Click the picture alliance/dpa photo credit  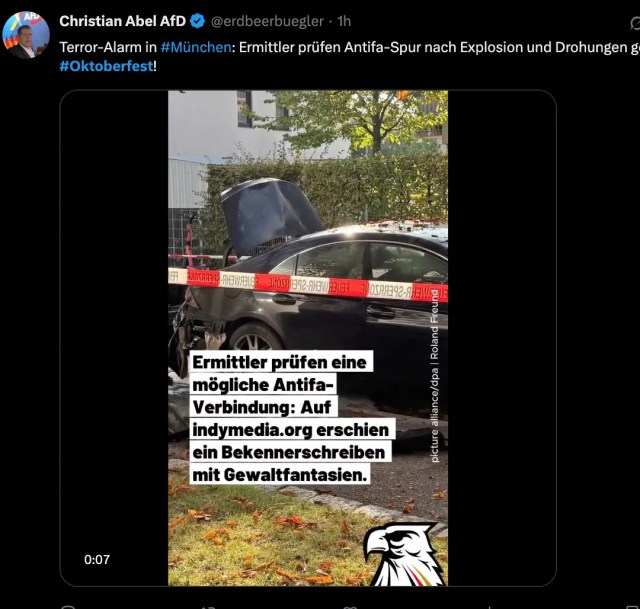pyautogui.click(x=434, y=376)
